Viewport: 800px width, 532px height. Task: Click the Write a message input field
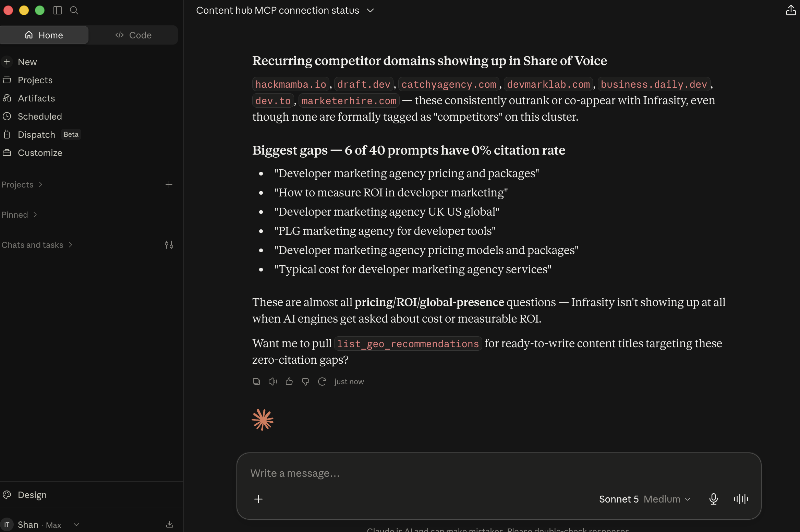pos(499,473)
